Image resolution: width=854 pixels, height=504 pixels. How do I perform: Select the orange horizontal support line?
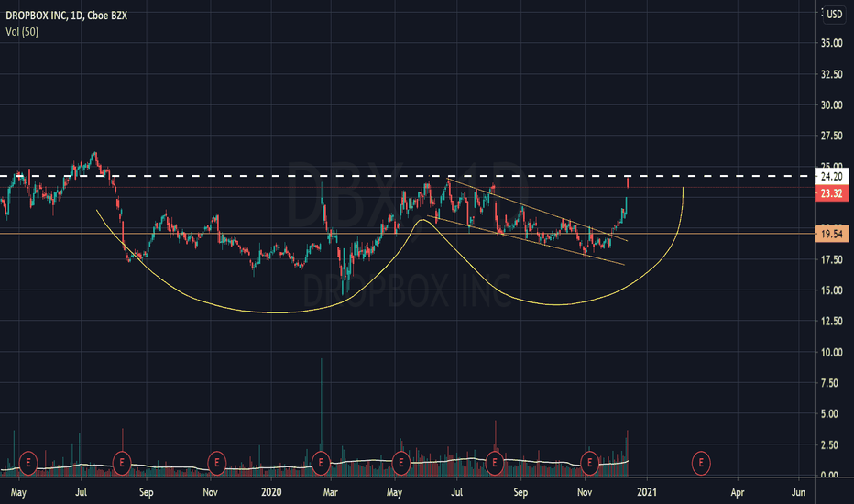pos(407,234)
